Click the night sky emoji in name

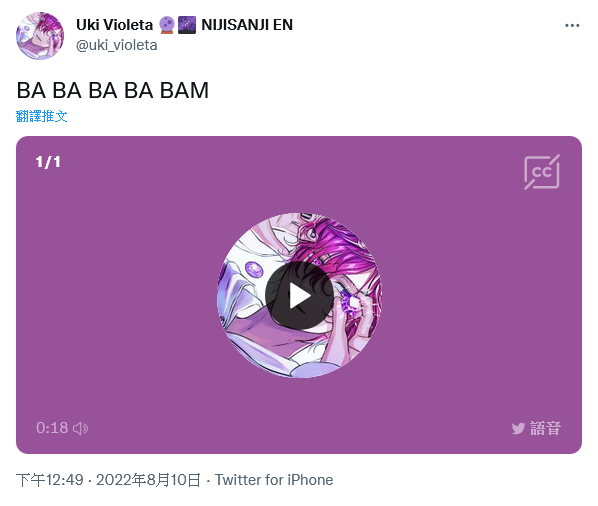(187, 25)
